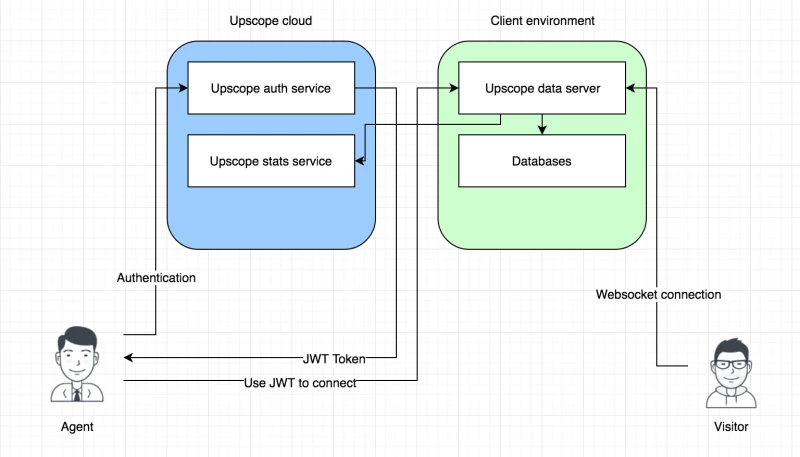800x457 pixels.
Task: Click the "Upscope cloud" title label
Action: pos(270,21)
